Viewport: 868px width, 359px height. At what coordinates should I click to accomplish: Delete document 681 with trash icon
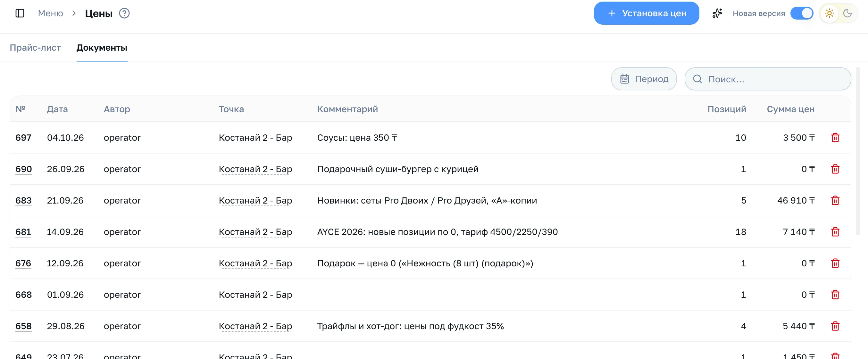[x=835, y=232]
